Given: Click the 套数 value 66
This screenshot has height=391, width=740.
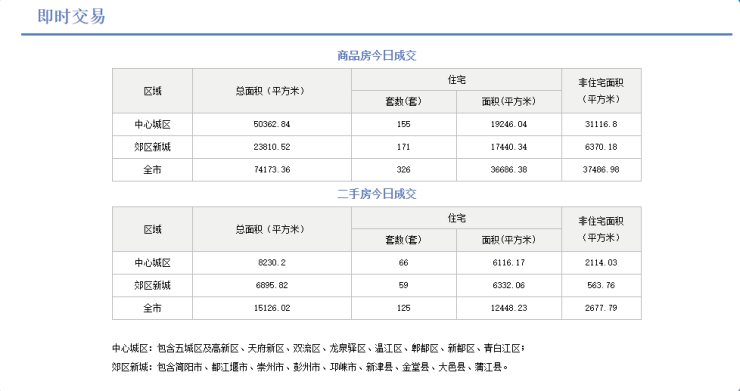Looking at the screenshot, I should [x=404, y=263].
